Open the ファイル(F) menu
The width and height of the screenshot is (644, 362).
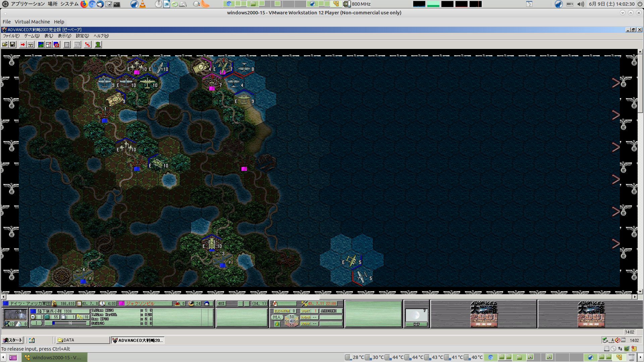coord(11,36)
